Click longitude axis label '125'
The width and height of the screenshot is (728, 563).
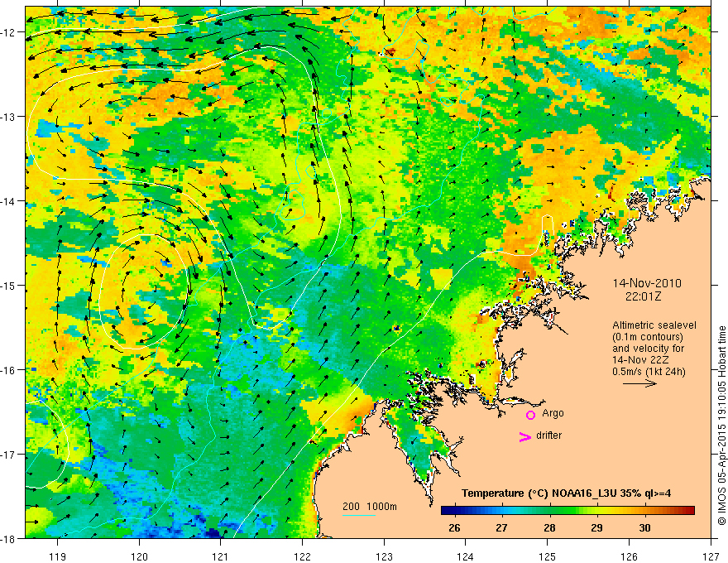pyautogui.click(x=548, y=556)
